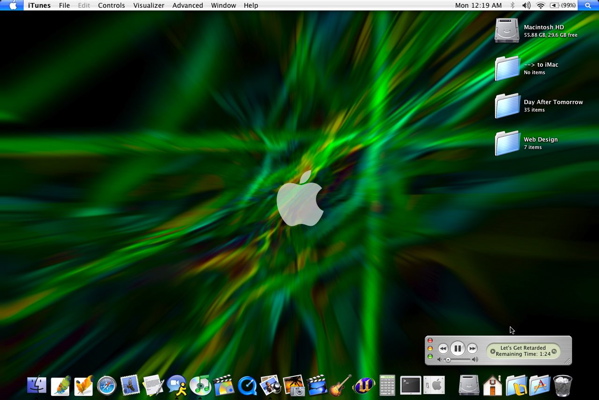The image size is (599, 400).
Task: Open QuickTime Player from the Dock
Action: click(x=247, y=385)
